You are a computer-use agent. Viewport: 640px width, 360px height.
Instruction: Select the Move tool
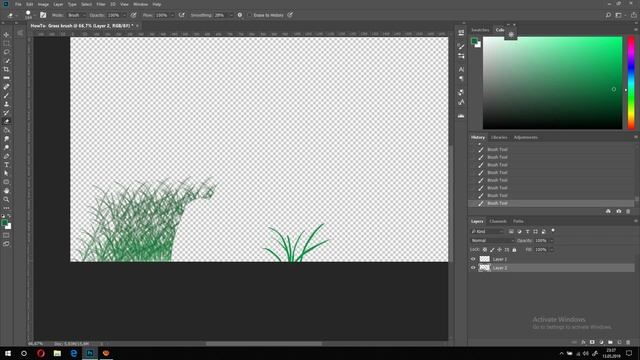point(7,35)
